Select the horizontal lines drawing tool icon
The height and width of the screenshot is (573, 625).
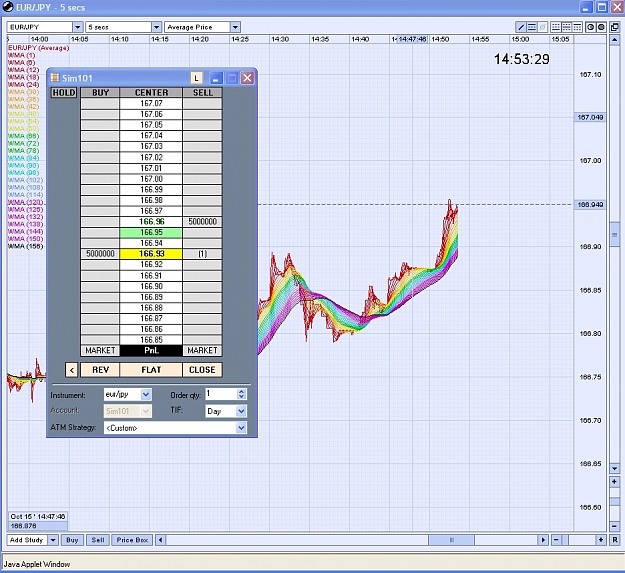(531, 27)
